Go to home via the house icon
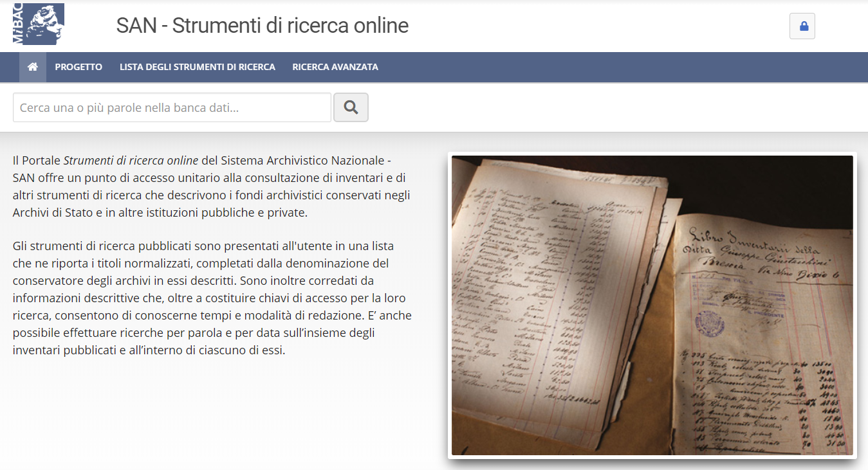Image resolution: width=868 pixels, height=470 pixels. pos(33,67)
